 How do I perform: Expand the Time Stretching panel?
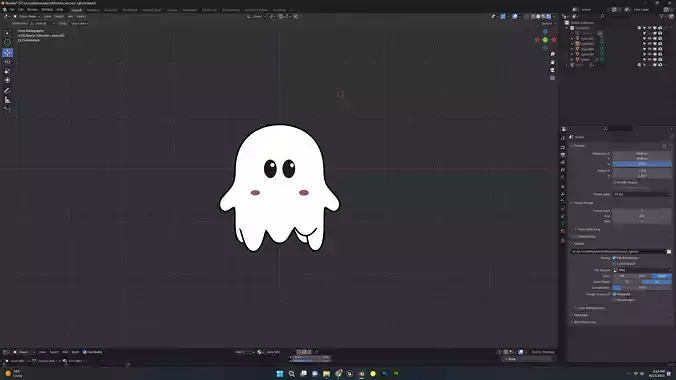[x=588, y=229]
